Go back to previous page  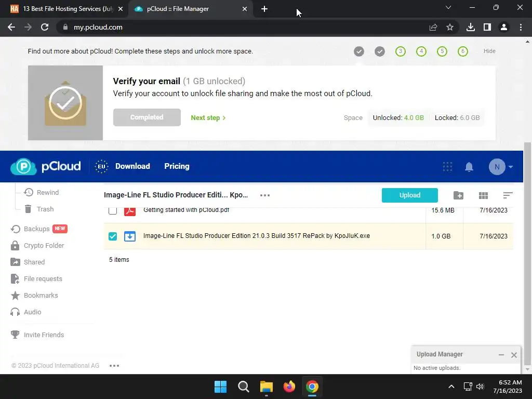click(x=11, y=27)
